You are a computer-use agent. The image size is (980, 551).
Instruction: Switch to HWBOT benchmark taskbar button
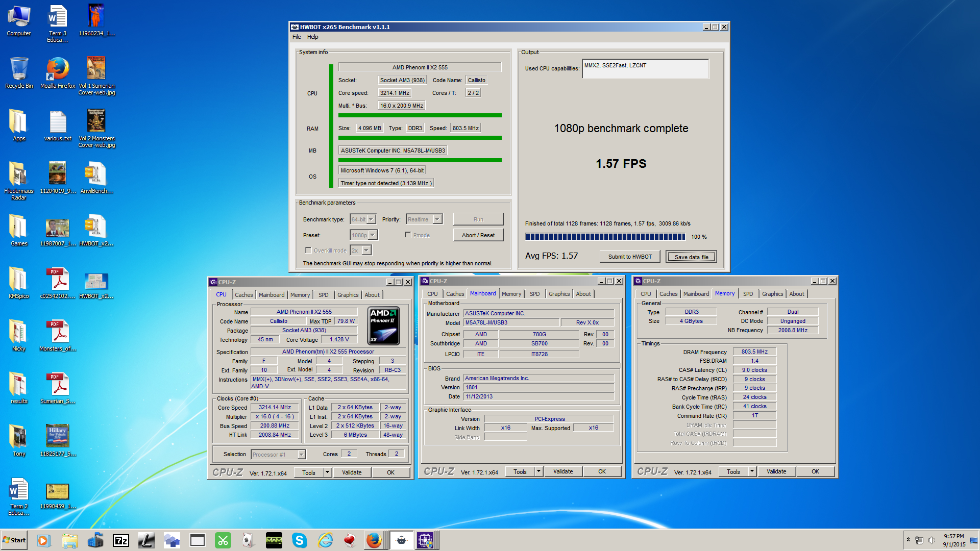point(402,540)
